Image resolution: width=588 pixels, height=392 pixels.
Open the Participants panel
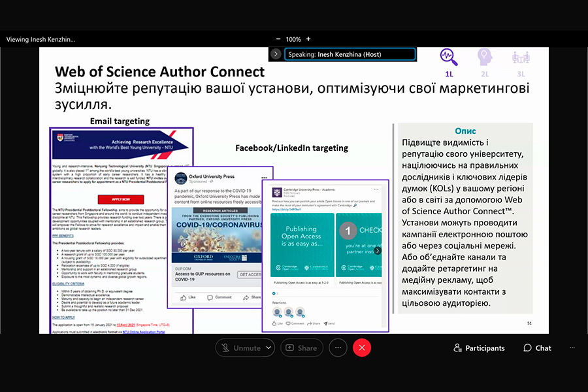pyautogui.click(x=479, y=348)
